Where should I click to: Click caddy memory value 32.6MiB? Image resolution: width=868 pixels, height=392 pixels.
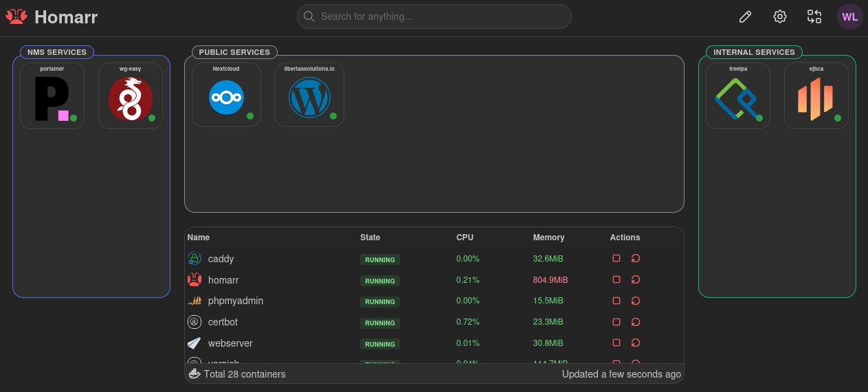(548, 259)
